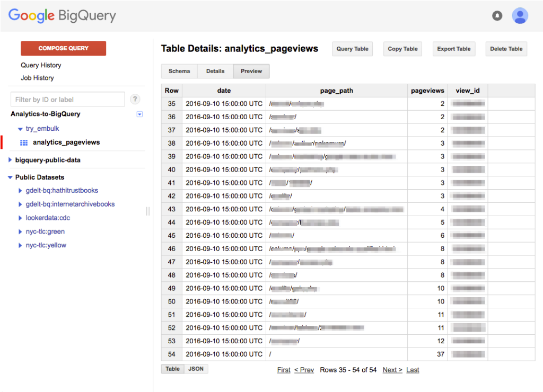Switch preview output to JSON view
Image resolution: width=543 pixels, height=392 pixels.
point(196,369)
